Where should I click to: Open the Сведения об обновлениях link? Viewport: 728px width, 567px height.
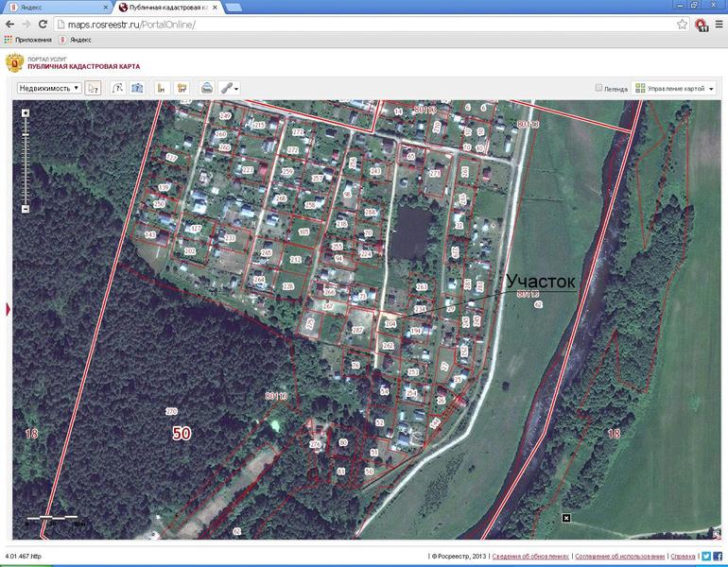[x=529, y=557]
